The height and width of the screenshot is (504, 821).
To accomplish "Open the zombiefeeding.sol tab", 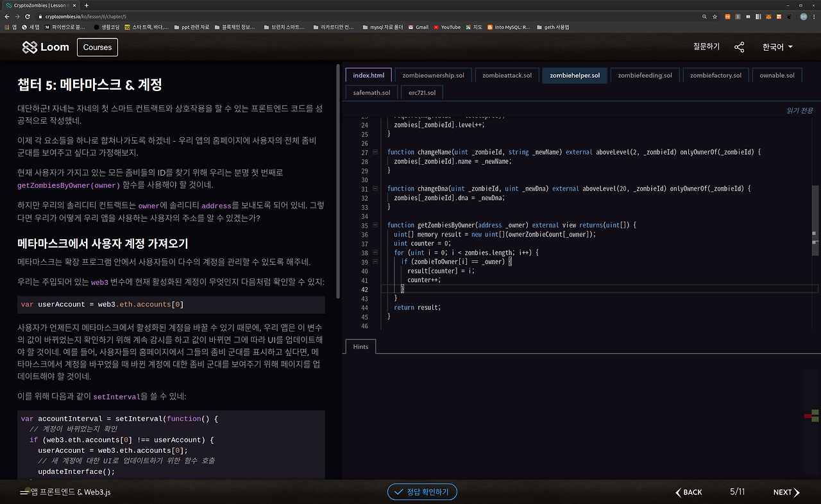I will tap(645, 76).
